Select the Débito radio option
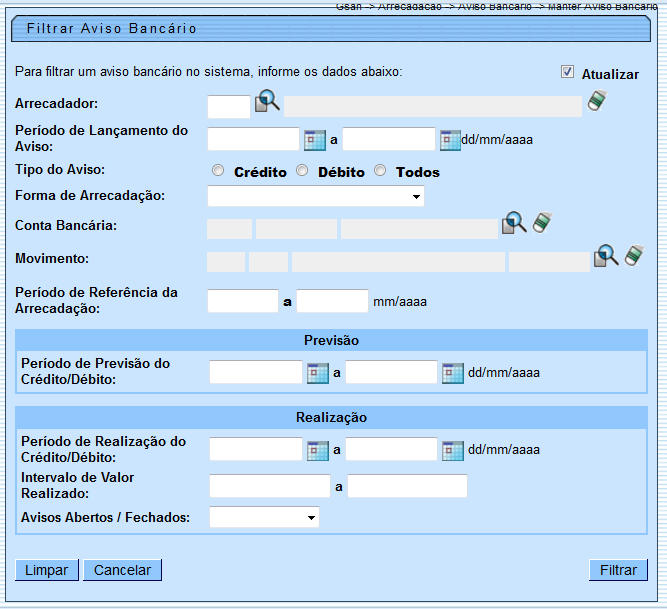This screenshot has height=609, width=667. point(302,171)
